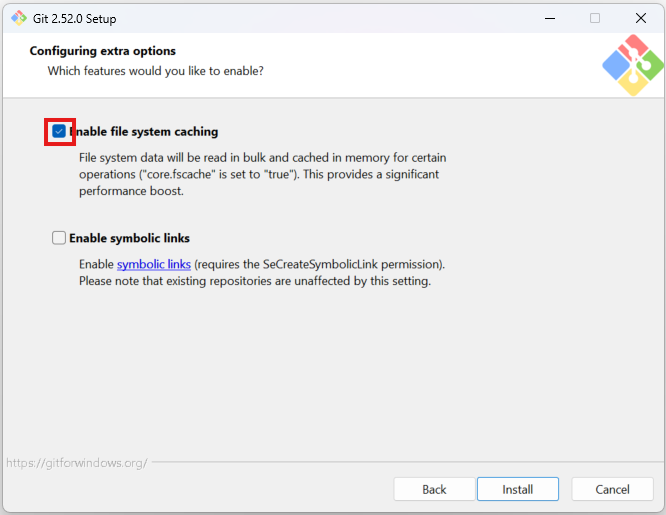Go Back to the previous setup page
Image resolution: width=666 pixels, height=515 pixels.
434,489
